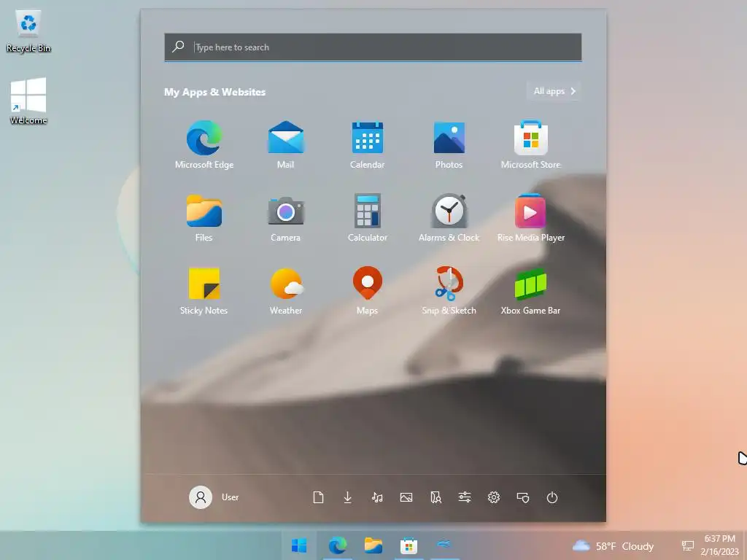Launch the Mail app
The height and width of the screenshot is (560, 747).
click(285, 144)
